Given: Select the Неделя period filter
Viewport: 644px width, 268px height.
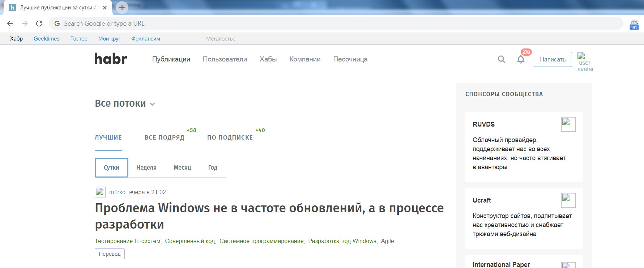Looking at the screenshot, I should pyautogui.click(x=146, y=167).
